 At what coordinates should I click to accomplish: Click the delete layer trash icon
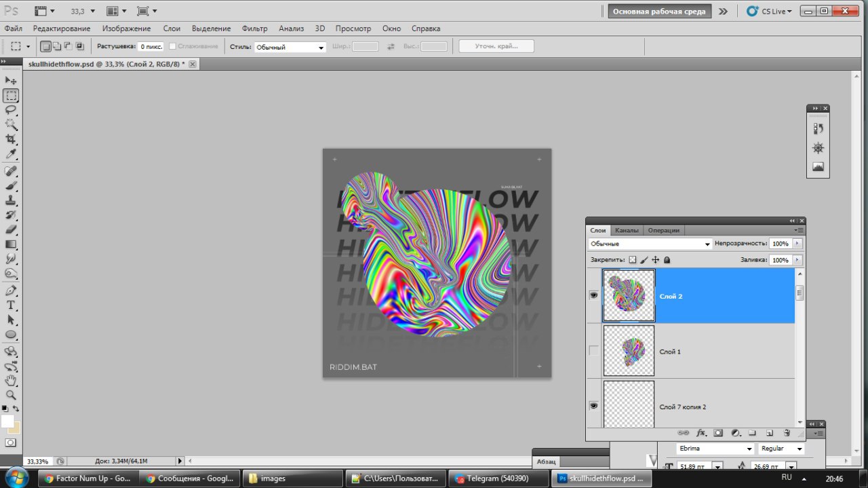coord(787,432)
